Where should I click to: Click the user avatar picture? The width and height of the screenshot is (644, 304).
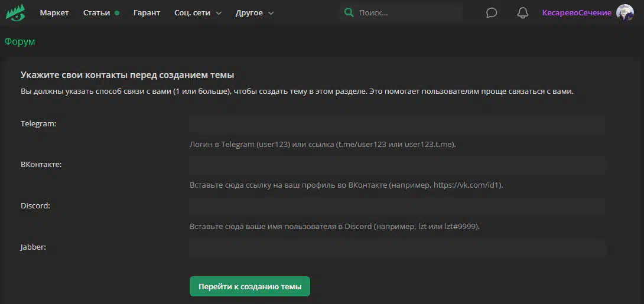pos(625,12)
